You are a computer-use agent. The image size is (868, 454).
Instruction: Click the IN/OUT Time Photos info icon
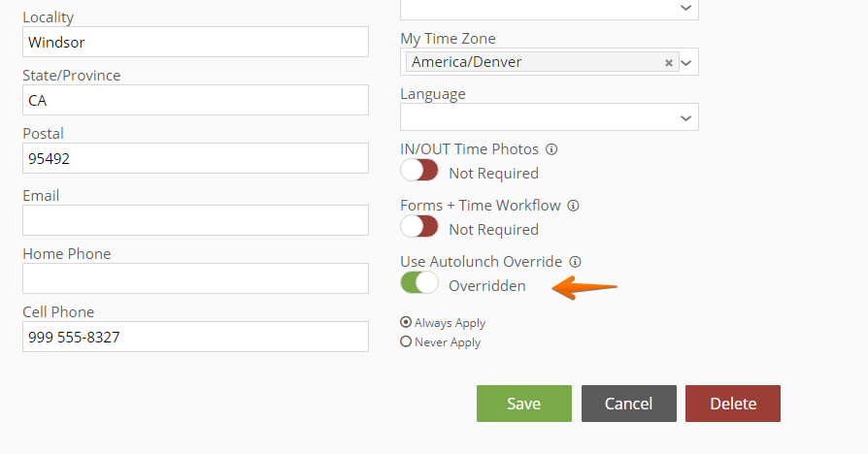551,149
